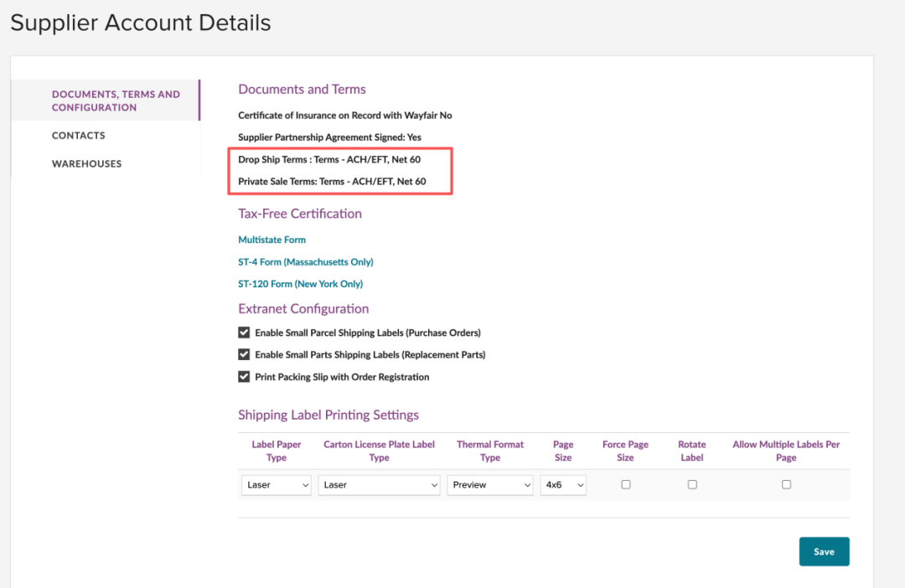Toggle Print Packing Slip with Order Registration
Image resolution: width=905 pixels, height=588 pixels.
coord(244,377)
